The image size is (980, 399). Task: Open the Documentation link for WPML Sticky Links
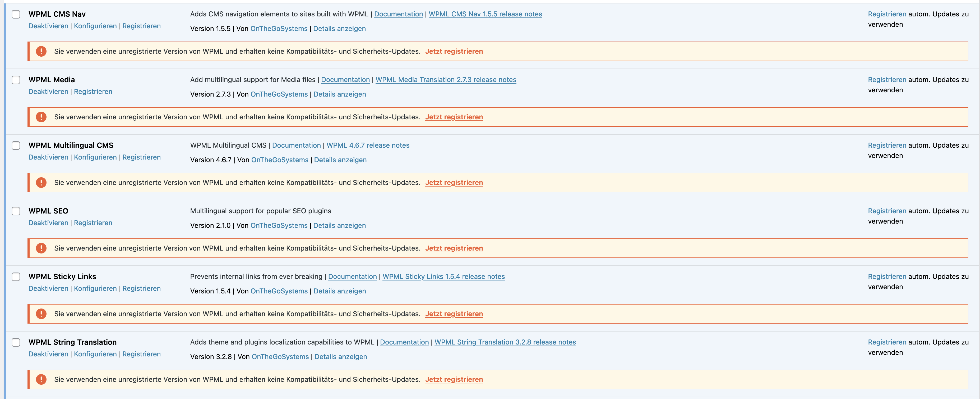pos(352,276)
